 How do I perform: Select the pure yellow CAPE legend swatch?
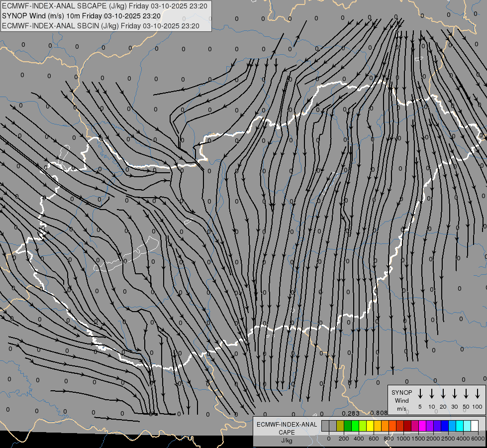(x=370, y=426)
